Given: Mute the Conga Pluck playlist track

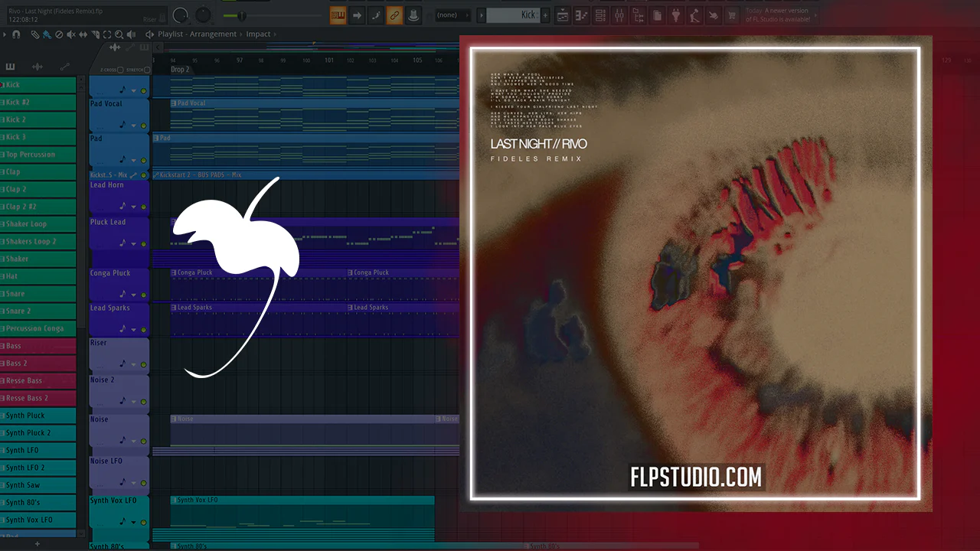Looking at the screenshot, I should [x=143, y=295].
